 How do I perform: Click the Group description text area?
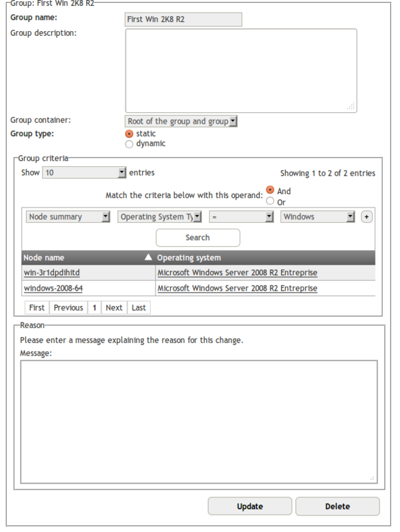tap(241, 71)
